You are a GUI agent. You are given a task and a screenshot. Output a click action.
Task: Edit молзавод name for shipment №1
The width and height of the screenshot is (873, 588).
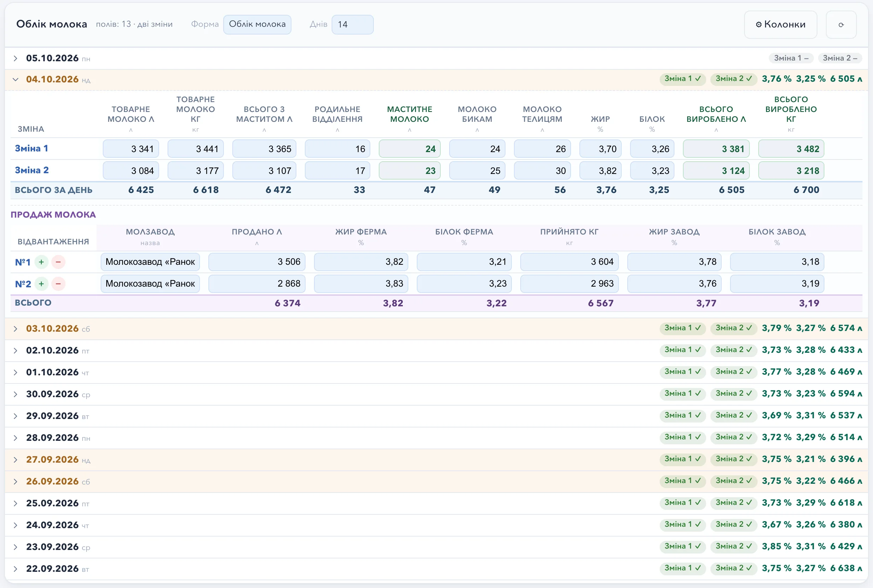coord(150,262)
